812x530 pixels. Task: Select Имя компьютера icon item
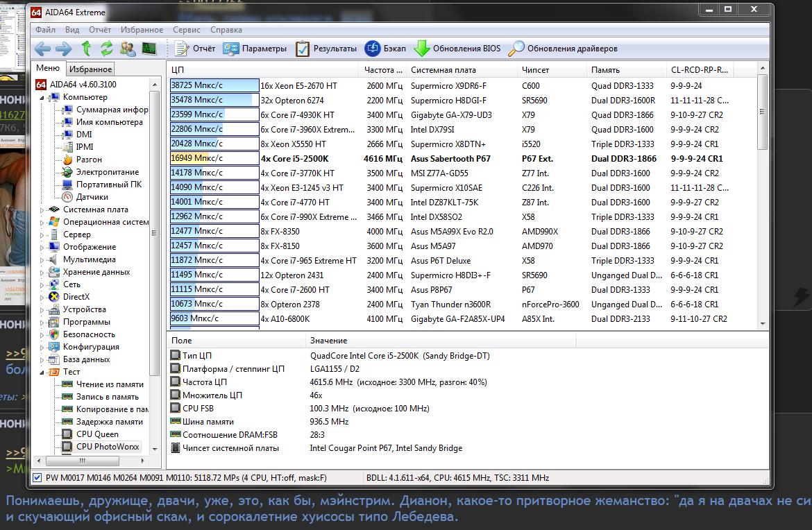67,122
